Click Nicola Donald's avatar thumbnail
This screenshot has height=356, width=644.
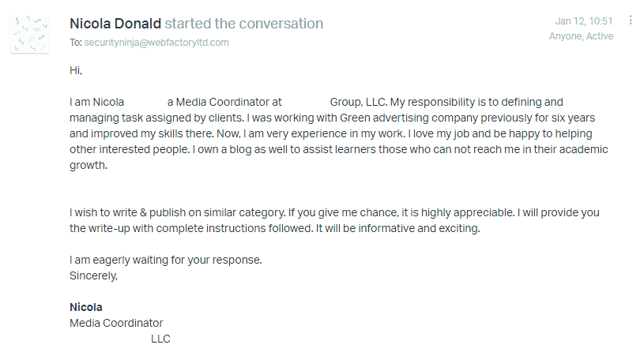point(29,35)
